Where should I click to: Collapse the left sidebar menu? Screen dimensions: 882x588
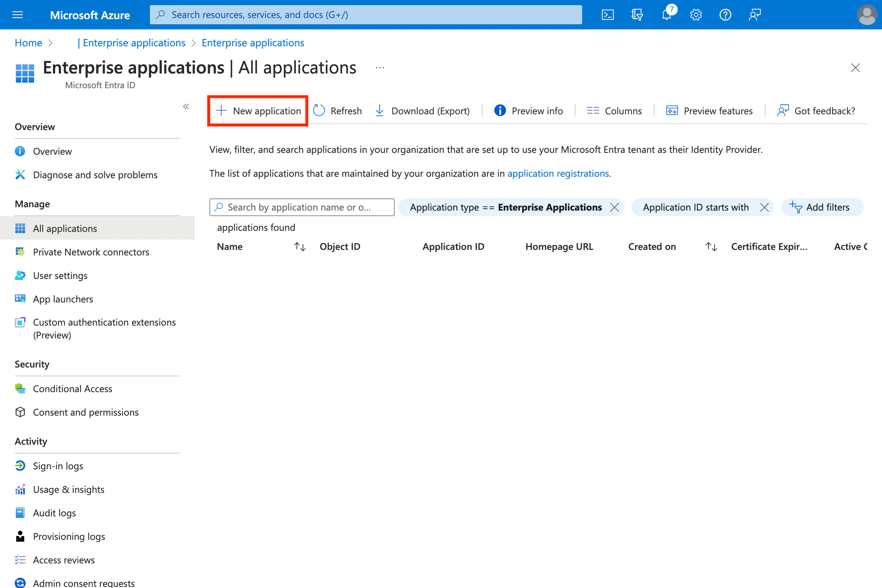(x=186, y=107)
